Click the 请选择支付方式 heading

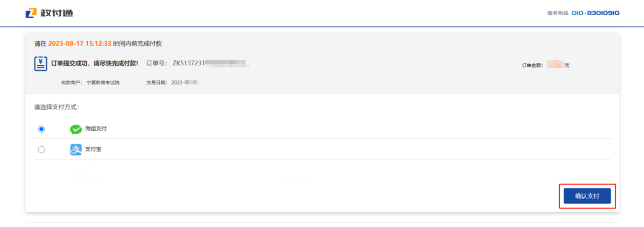(56, 107)
